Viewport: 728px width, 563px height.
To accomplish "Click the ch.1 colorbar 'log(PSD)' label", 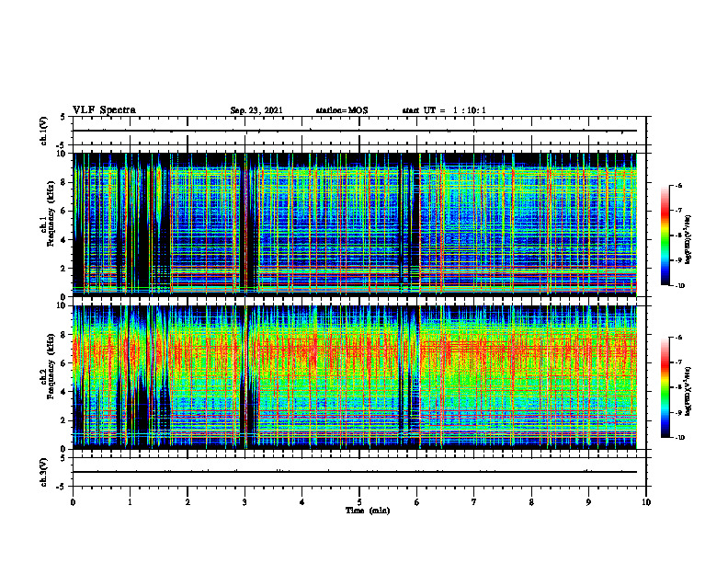I will click(688, 239).
